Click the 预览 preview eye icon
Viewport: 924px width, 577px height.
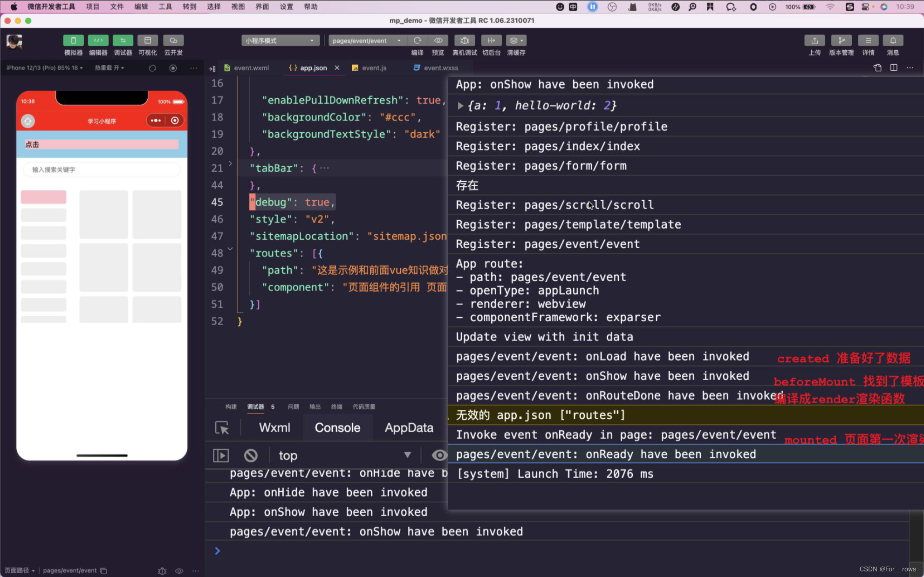point(438,41)
